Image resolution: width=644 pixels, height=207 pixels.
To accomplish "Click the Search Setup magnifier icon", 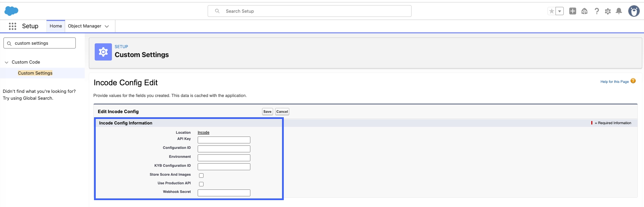I will point(217,11).
